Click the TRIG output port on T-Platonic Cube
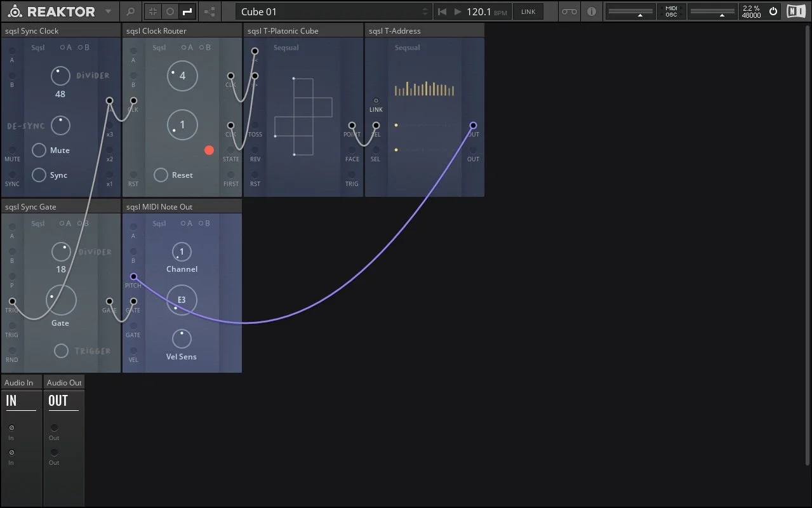The height and width of the screenshot is (508, 812). 352,175
